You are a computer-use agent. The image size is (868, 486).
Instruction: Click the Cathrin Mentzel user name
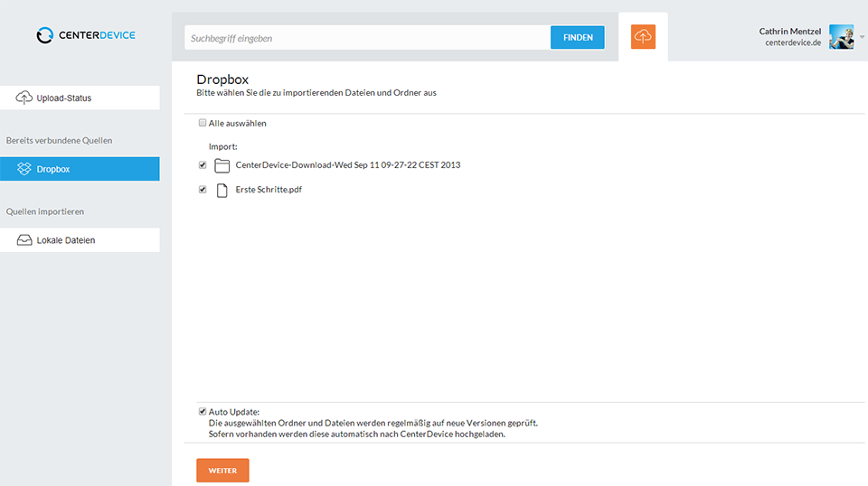(x=790, y=32)
